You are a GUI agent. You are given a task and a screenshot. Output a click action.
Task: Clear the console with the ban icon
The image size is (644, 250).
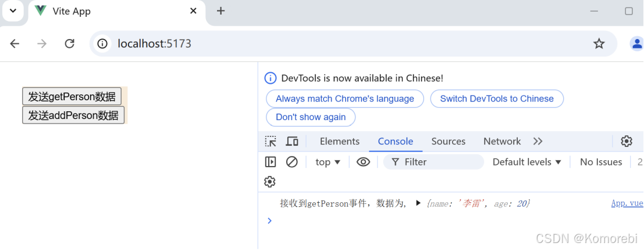(291, 162)
